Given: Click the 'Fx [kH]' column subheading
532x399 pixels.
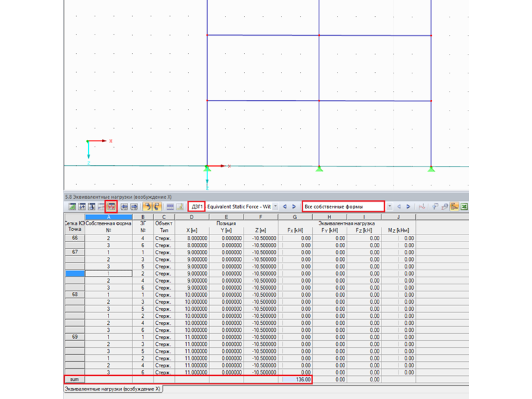Looking at the screenshot, I should (295, 230).
